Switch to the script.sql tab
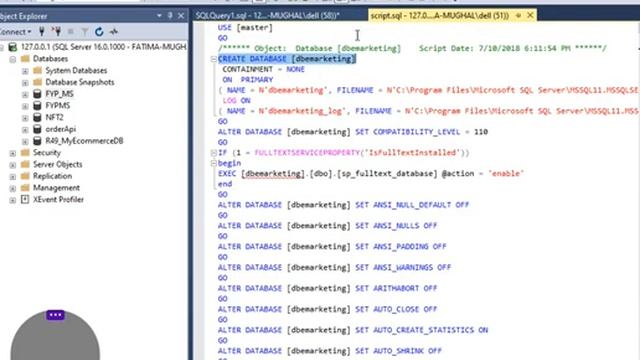 [x=440, y=16]
